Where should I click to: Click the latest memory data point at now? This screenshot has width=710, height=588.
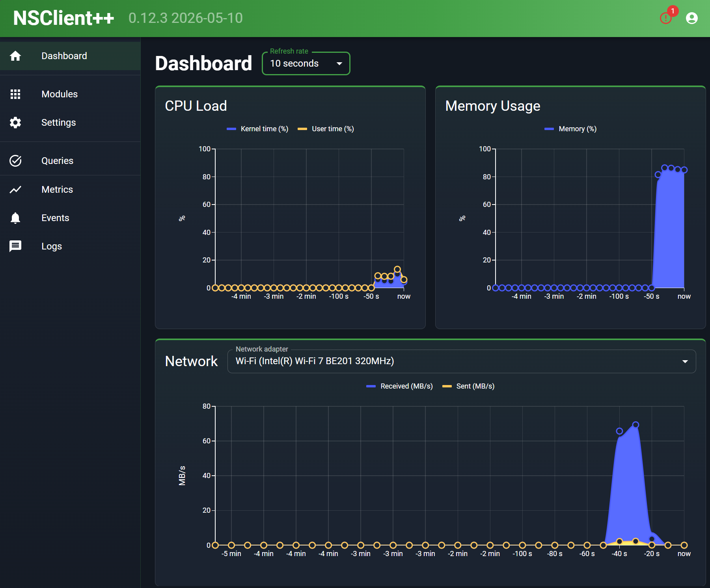[684, 170]
